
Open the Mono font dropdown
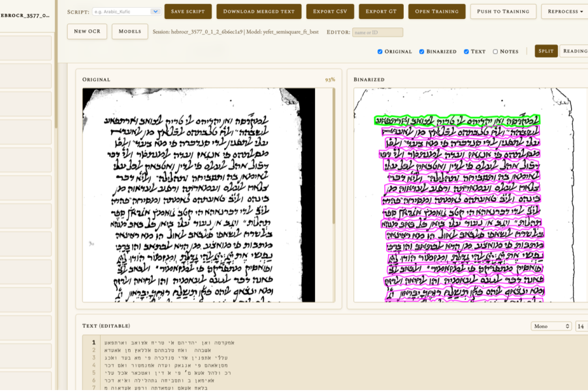click(x=551, y=327)
